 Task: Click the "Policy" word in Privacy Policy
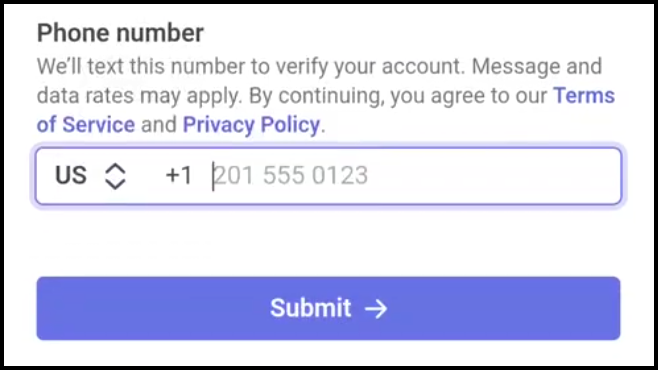click(290, 125)
